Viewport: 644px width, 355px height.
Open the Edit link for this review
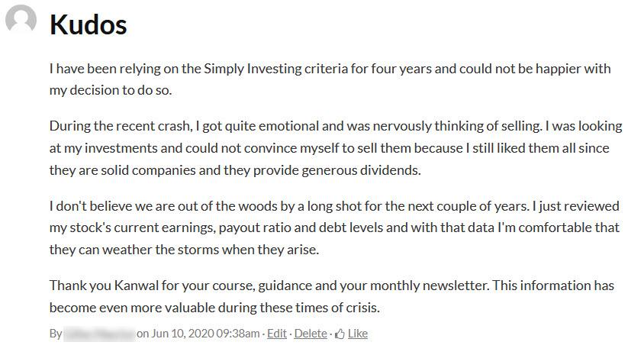click(x=277, y=334)
